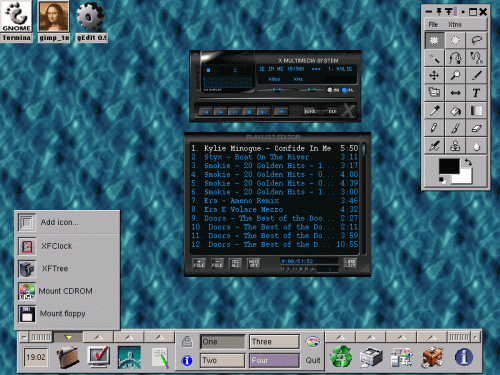Screen dimensions: 500x375
Task: Select the Transform tool in GIMP toolbox
Action: tap(434, 93)
